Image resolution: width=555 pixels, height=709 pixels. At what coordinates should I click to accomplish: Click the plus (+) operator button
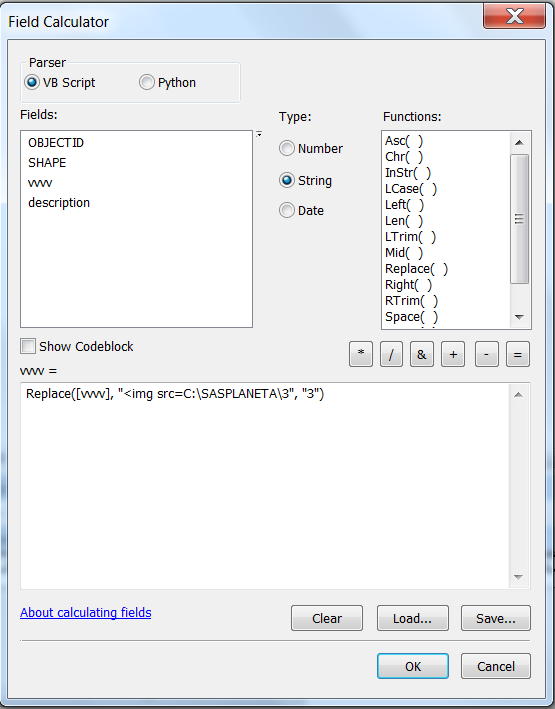(x=453, y=354)
